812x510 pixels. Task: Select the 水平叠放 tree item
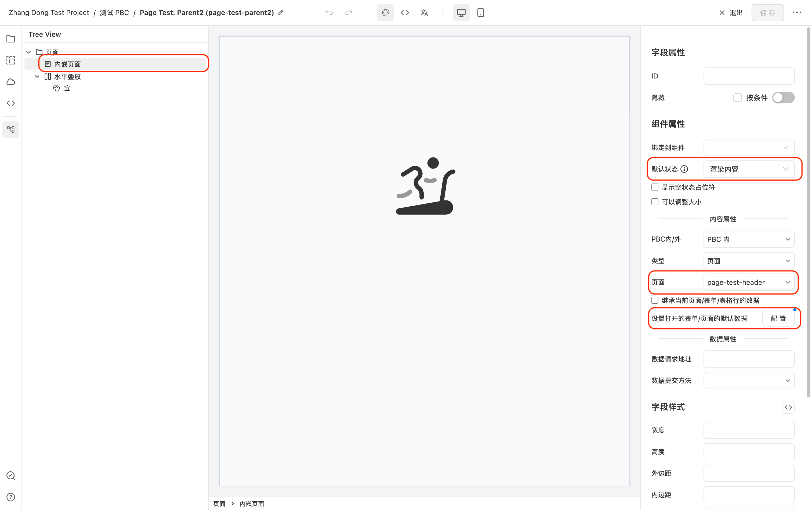tap(67, 77)
